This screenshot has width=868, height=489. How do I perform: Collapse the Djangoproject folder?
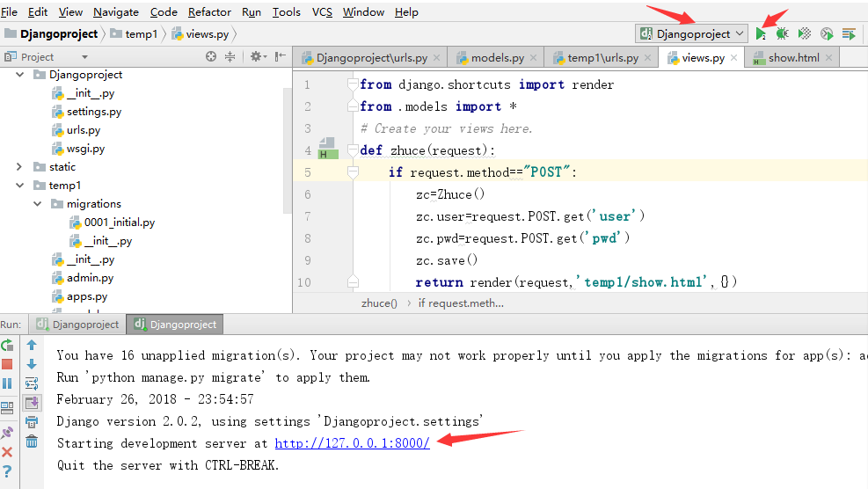20,74
